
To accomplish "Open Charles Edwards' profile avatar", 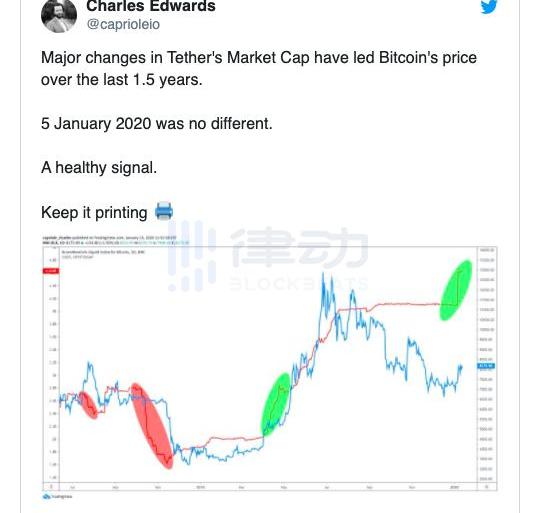I will [x=59, y=16].
